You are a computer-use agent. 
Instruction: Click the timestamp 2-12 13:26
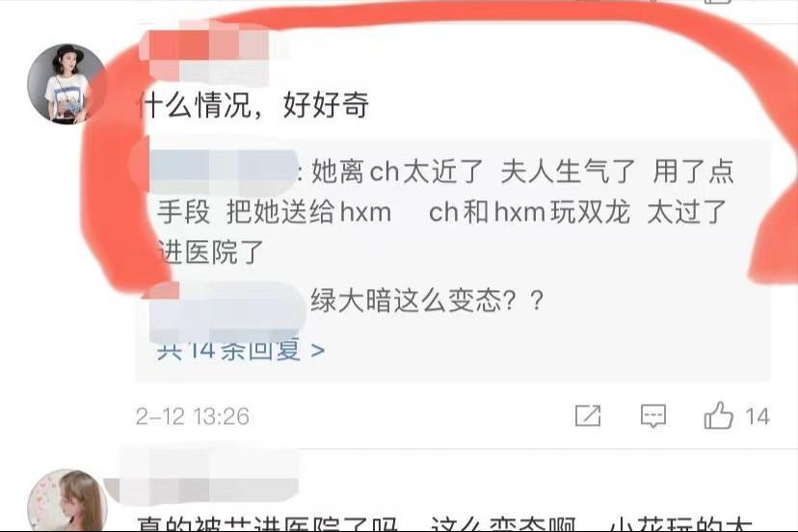click(x=193, y=416)
